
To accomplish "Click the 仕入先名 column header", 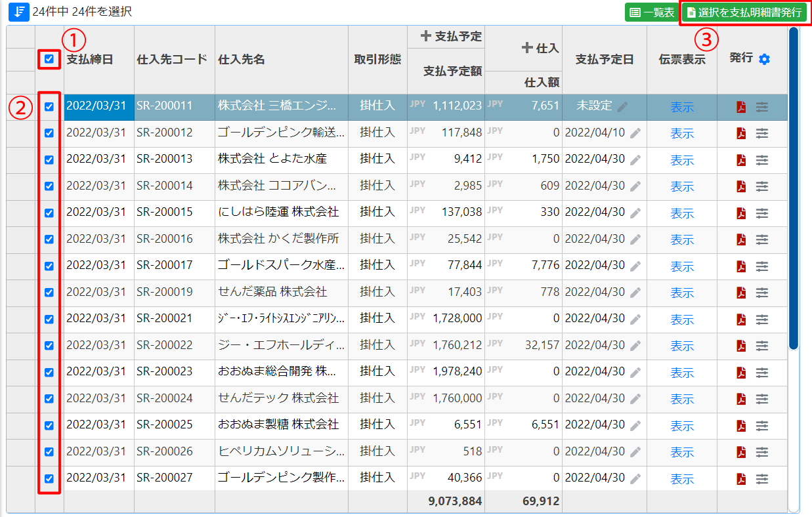I will pyautogui.click(x=242, y=59).
